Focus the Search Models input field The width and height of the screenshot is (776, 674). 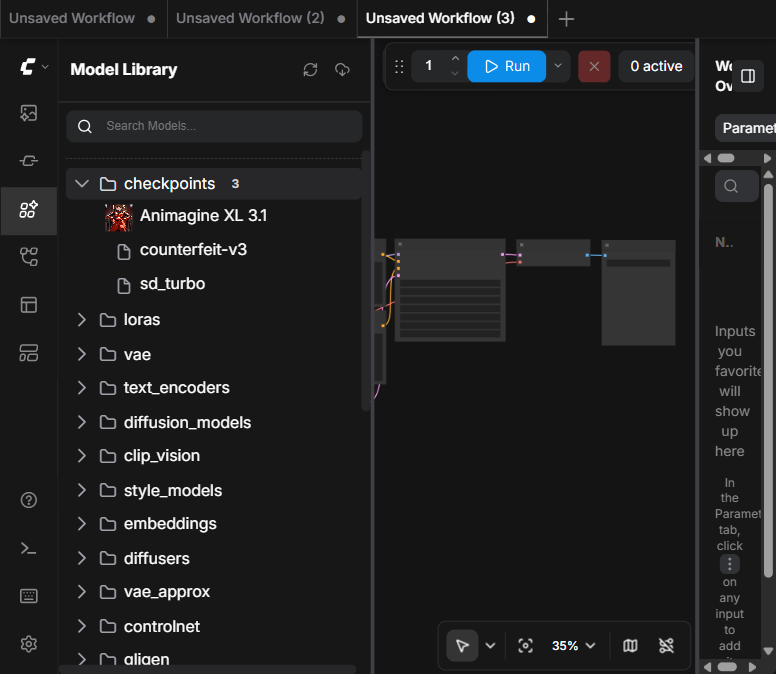coord(214,126)
